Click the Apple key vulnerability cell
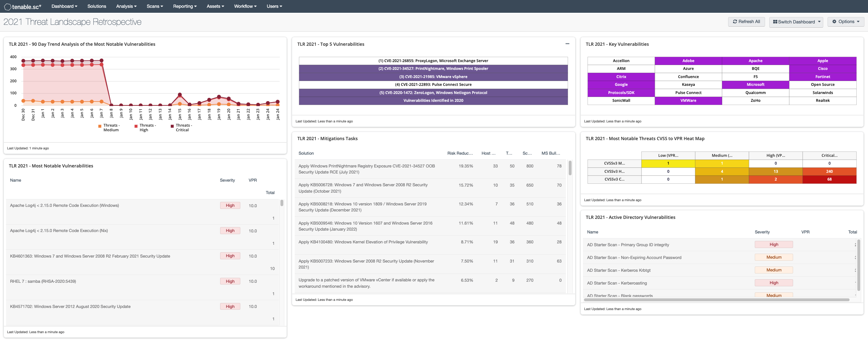Screen dimensions: 868x342 [x=823, y=61]
